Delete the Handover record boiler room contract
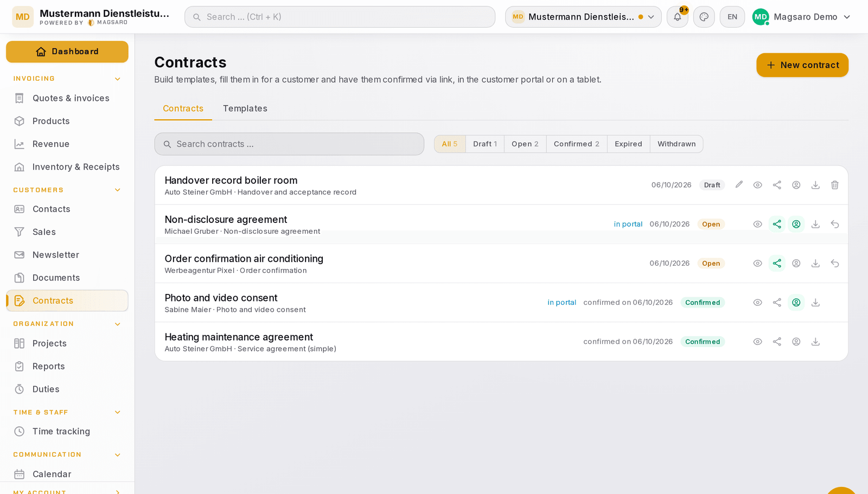Viewport: 868px width, 494px height. point(835,185)
